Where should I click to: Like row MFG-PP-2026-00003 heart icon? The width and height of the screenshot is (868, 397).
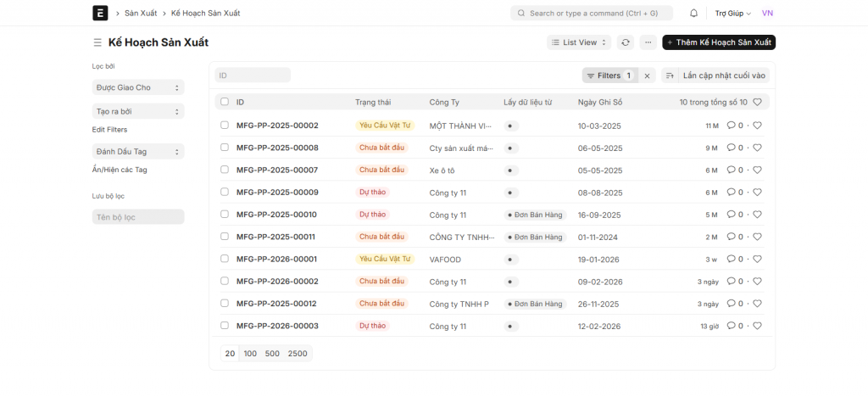click(x=757, y=326)
